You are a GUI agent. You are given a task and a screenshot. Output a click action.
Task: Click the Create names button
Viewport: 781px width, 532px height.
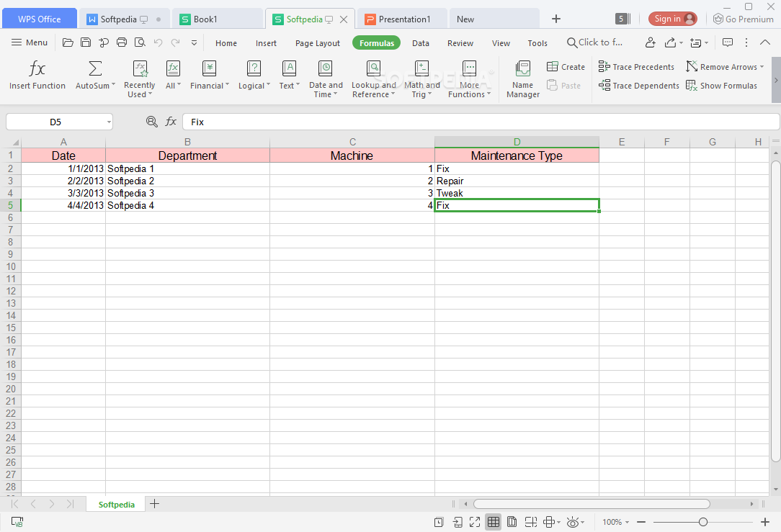coord(566,67)
